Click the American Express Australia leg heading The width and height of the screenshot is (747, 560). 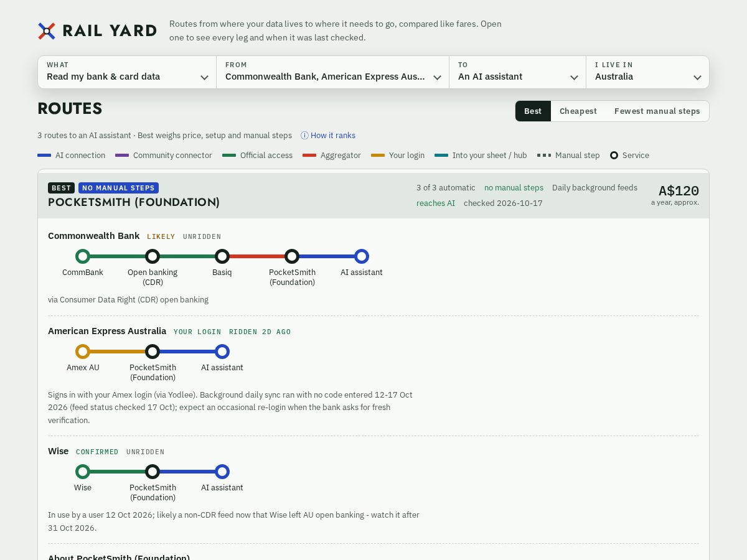(x=107, y=331)
